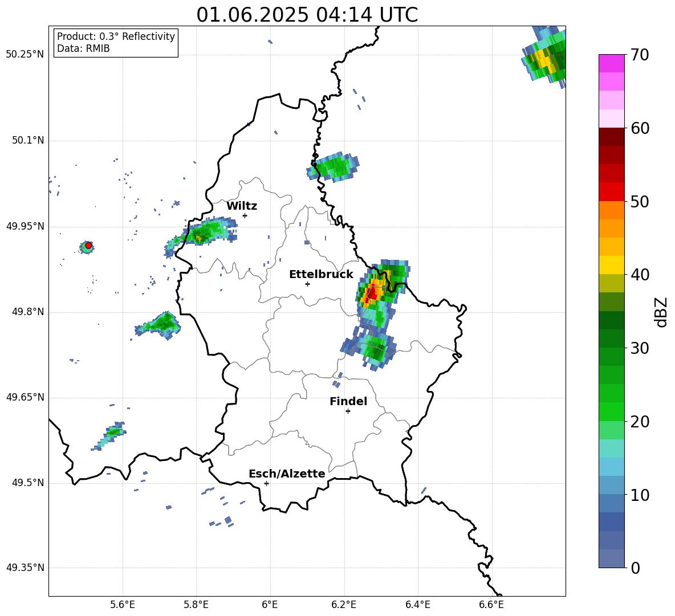Click the 10 tick label on the colorbar

coord(639,495)
